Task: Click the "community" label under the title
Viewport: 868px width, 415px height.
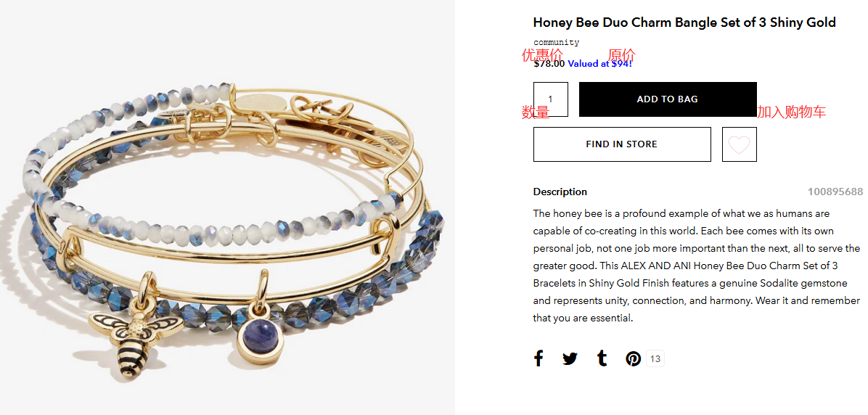Action: [x=557, y=42]
